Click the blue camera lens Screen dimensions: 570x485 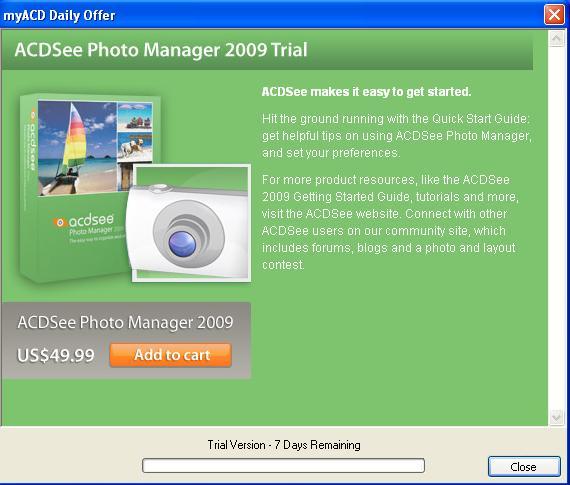[x=182, y=244]
